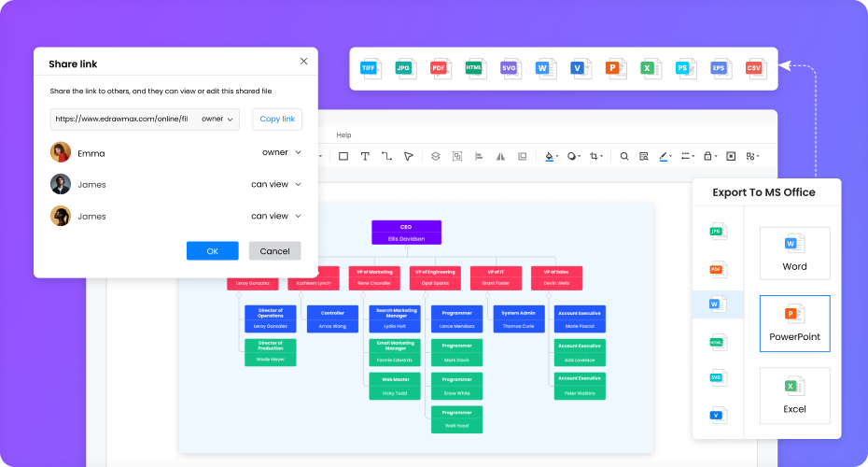The image size is (868, 467).
Task: Click Copy link button
Action: click(277, 120)
